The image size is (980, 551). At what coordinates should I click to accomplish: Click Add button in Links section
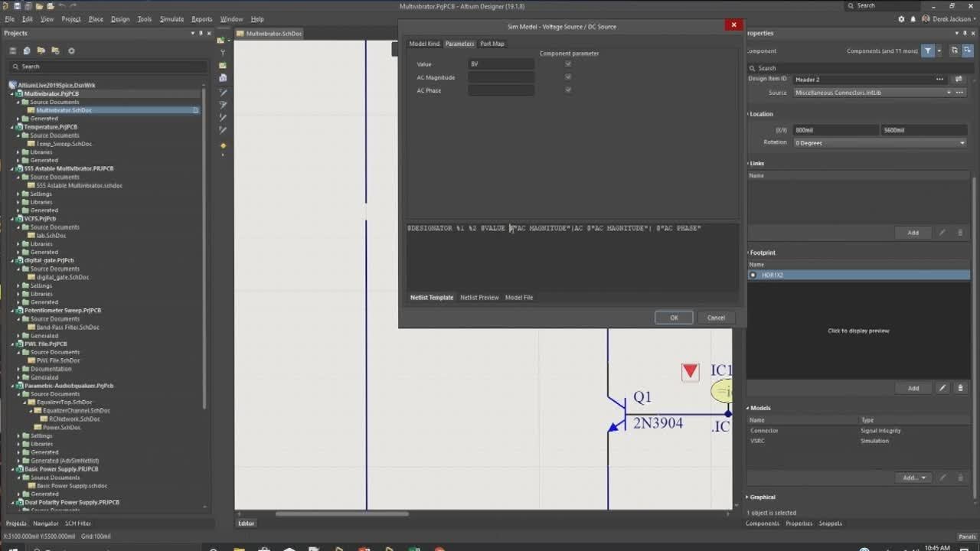click(913, 233)
